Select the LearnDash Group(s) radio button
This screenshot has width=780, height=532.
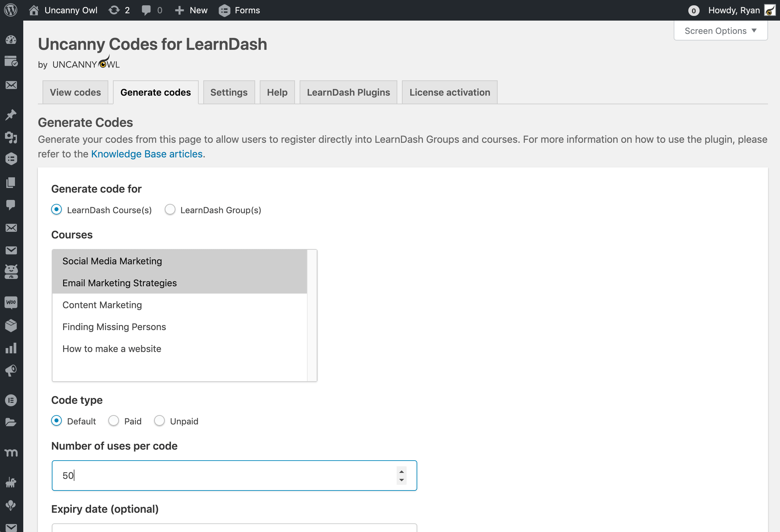tap(170, 210)
